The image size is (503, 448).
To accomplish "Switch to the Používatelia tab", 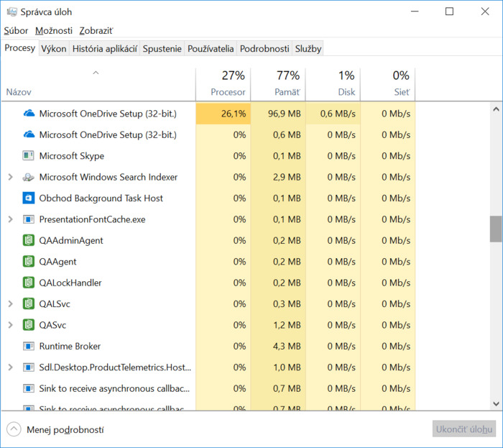I will (211, 49).
